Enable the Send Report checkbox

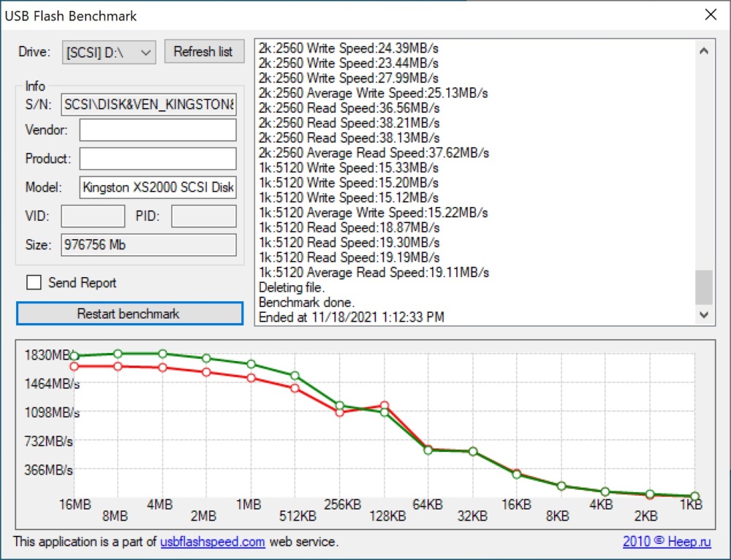[x=34, y=283]
